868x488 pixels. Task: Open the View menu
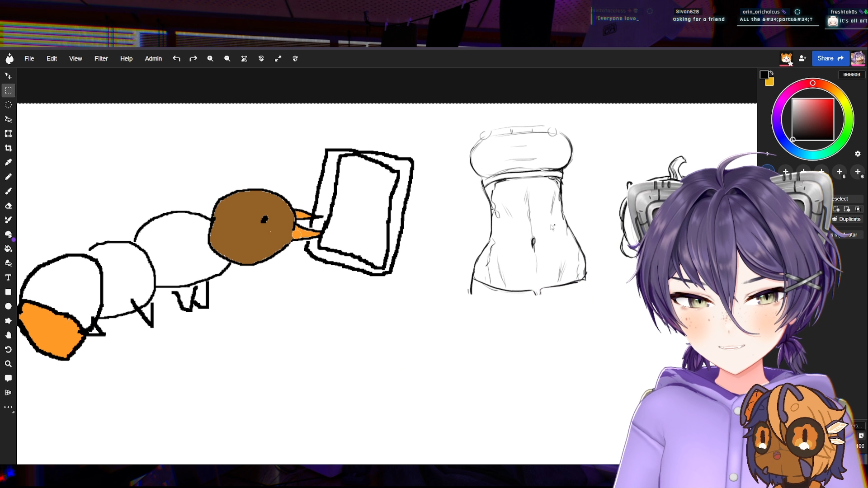tap(75, 59)
